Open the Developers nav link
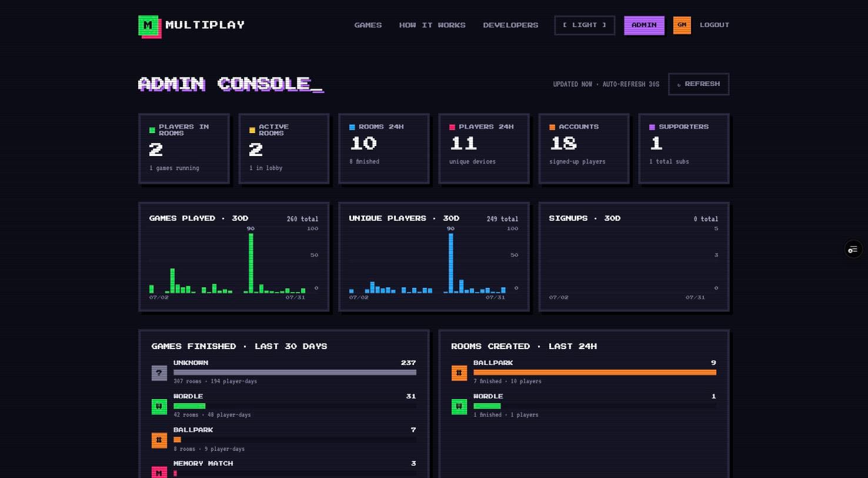Image resolution: width=868 pixels, height=478 pixels. coord(510,25)
